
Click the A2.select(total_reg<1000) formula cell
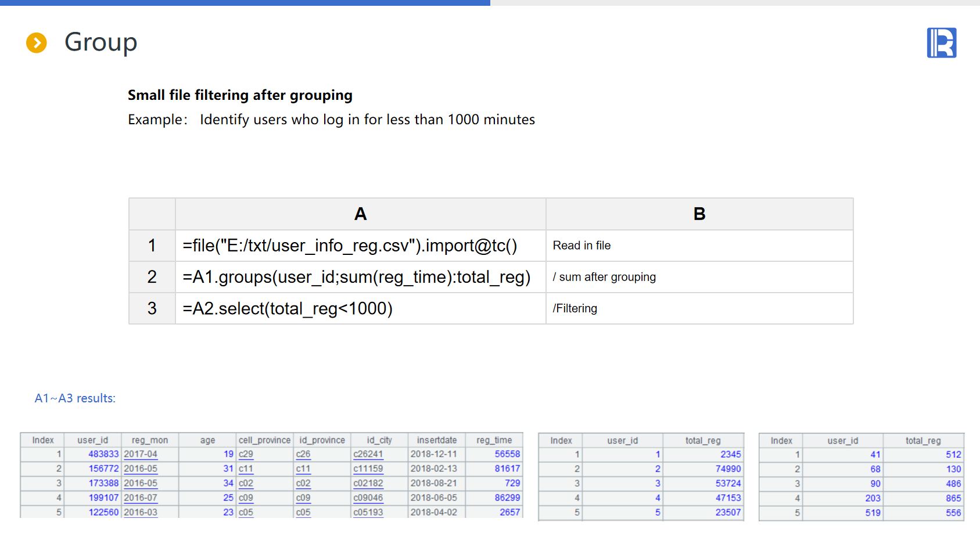[x=360, y=308]
